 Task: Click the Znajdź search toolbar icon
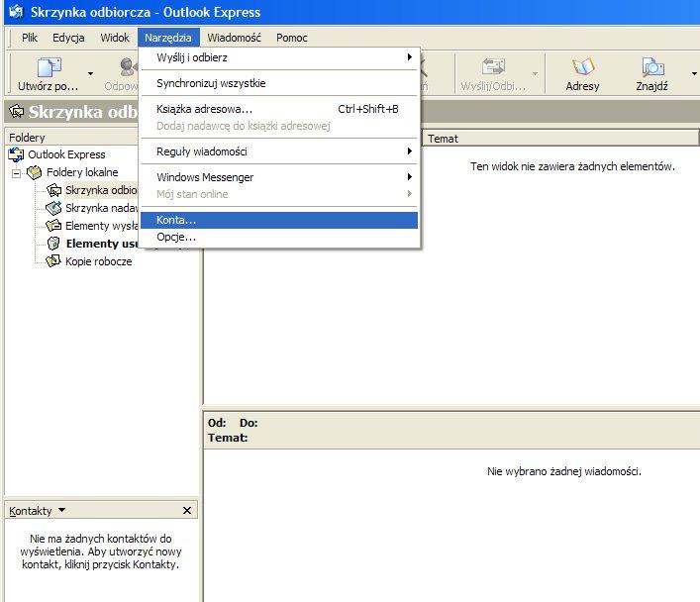(x=651, y=68)
